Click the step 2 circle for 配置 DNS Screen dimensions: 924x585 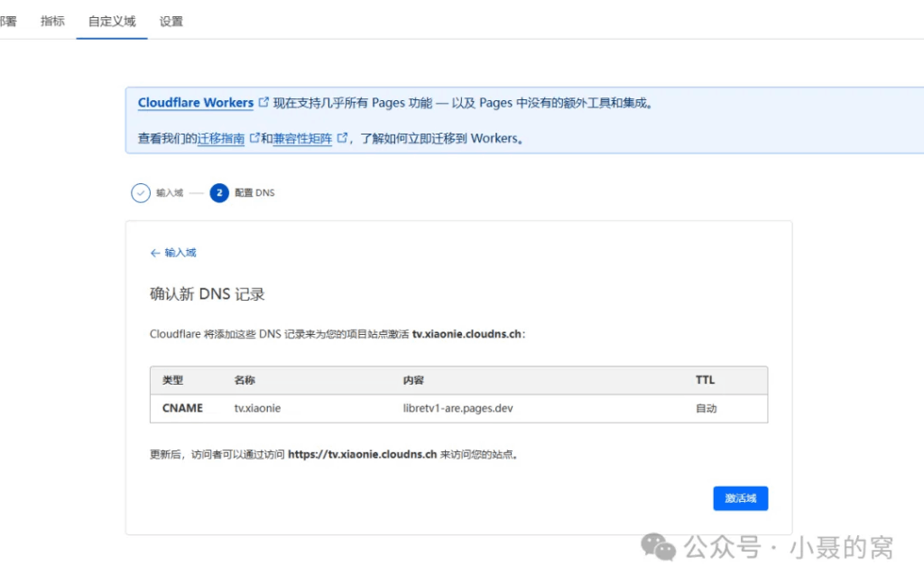click(x=219, y=193)
